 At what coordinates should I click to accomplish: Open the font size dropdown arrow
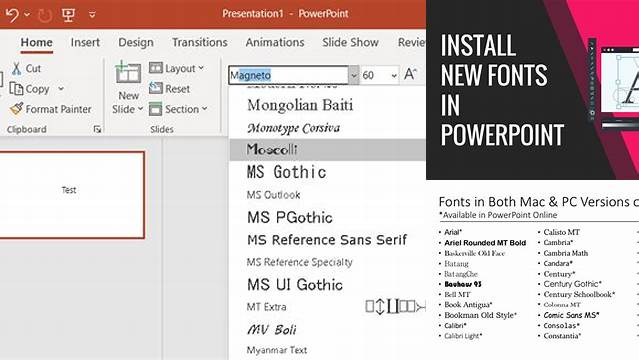[394, 75]
